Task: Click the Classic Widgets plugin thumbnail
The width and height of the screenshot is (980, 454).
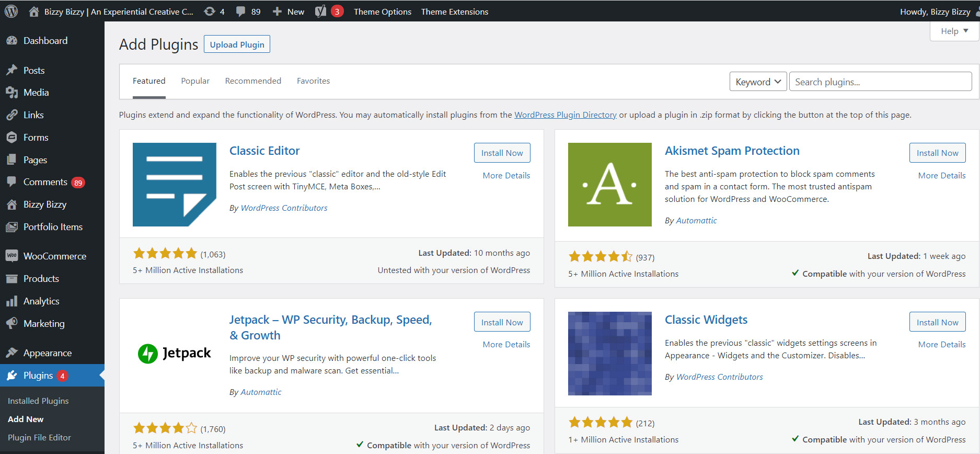Action: tap(610, 354)
